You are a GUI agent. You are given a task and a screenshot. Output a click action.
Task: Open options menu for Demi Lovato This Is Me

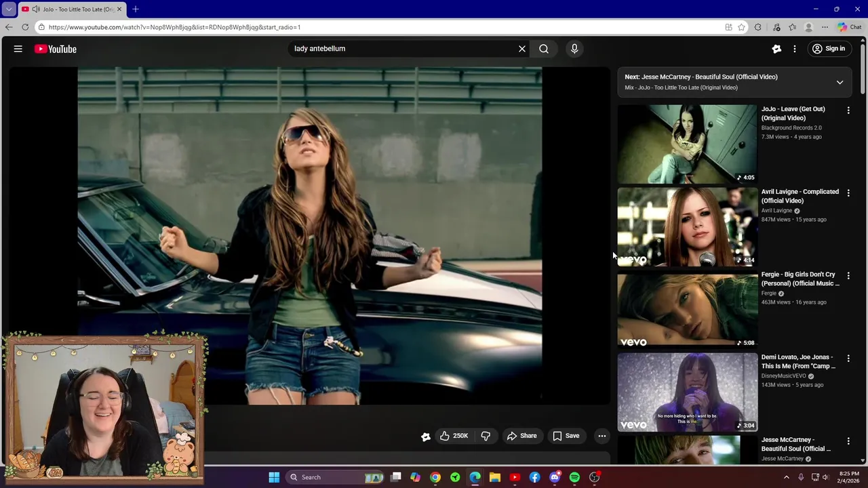click(x=848, y=359)
